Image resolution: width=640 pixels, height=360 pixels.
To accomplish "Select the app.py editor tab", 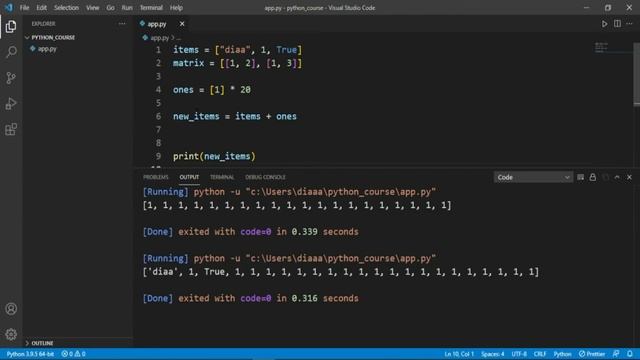I will (157, 24).
